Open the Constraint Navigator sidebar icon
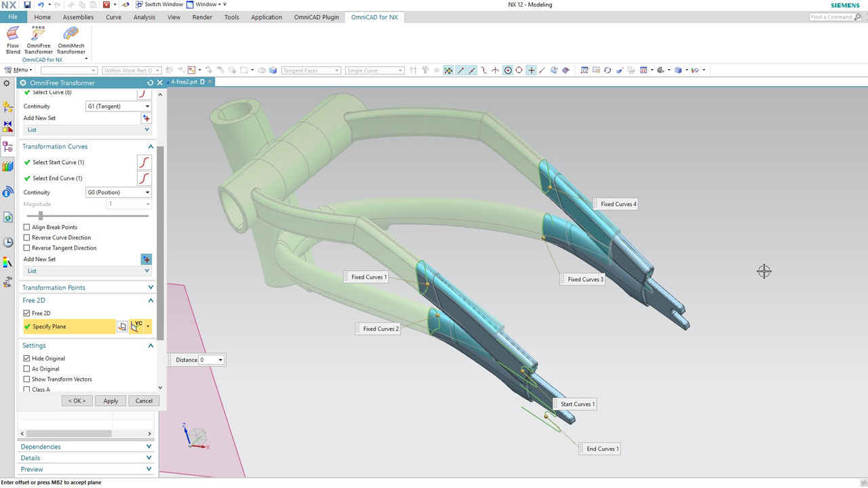The width and height of the screenshot is (868, 488). coord(7,127)
